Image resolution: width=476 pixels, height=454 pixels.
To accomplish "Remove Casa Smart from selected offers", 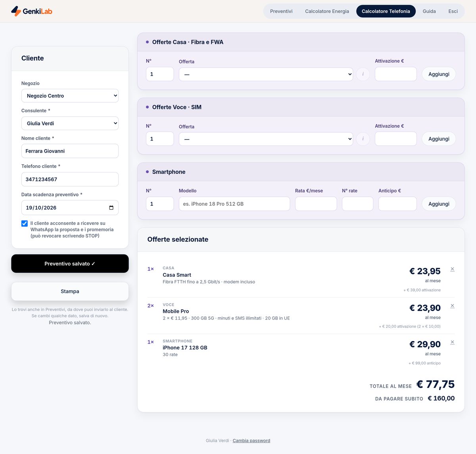I will (x=452, y=269).
